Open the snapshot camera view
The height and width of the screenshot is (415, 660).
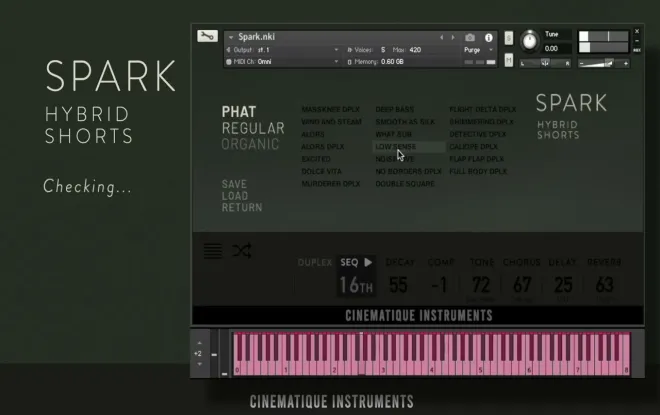470,37
